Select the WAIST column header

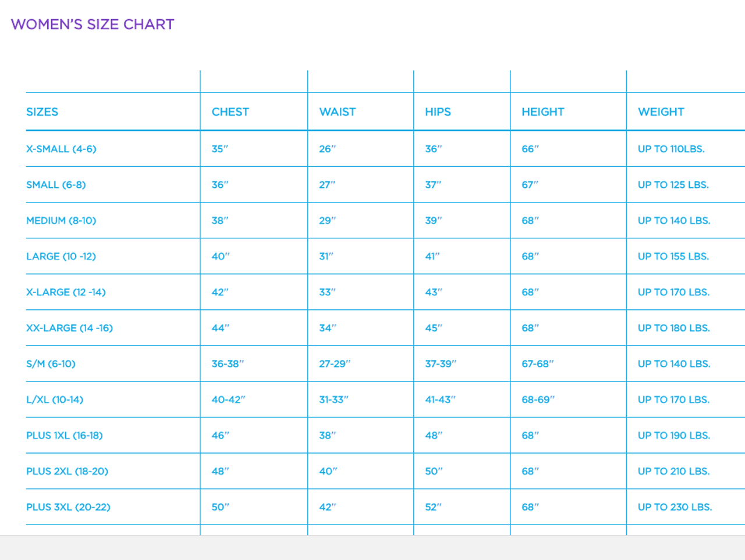(x=337, y=112)
